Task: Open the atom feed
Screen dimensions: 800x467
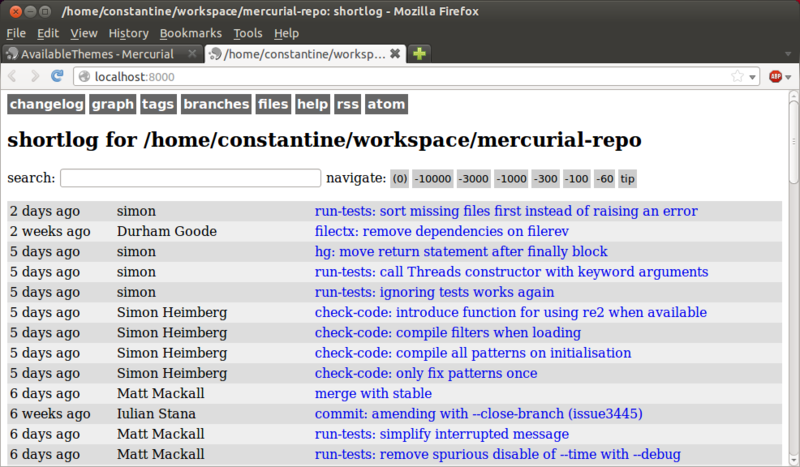Action: (386, 104)
